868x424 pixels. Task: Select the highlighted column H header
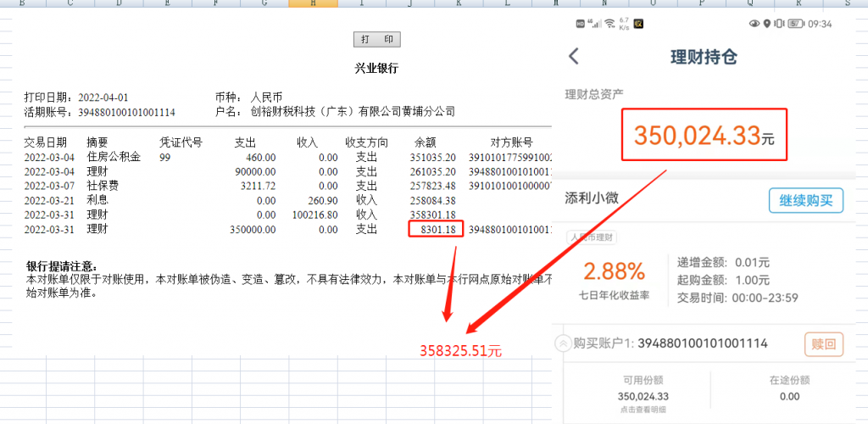coord(314,3)
